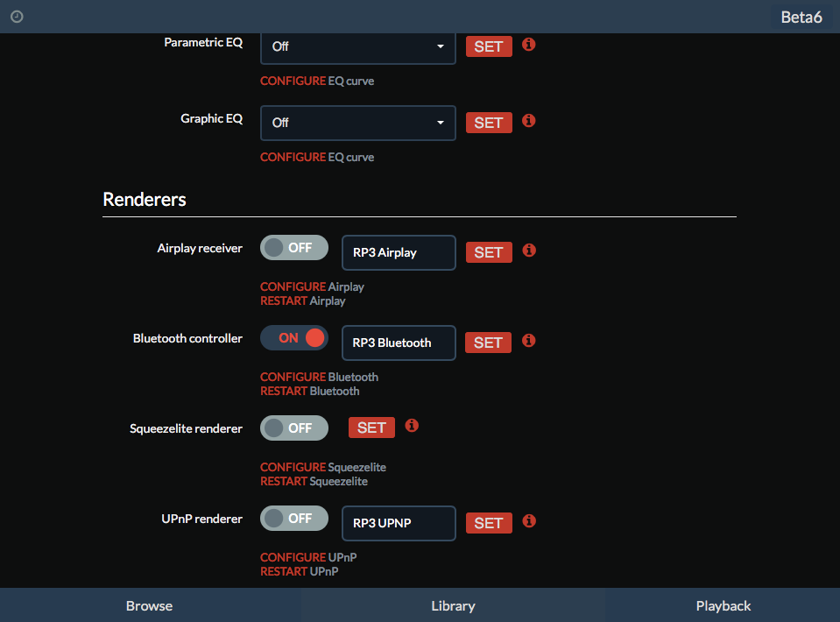Open the Graphic EQ dropdown
This screenshot has height=622, width=840.
(358, 123)
